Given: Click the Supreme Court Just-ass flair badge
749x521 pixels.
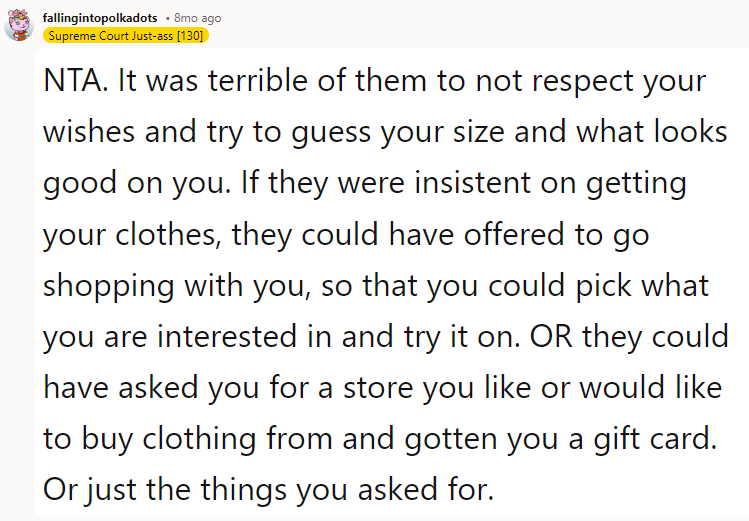Looking at the screenshot, I should click(126, 36).
